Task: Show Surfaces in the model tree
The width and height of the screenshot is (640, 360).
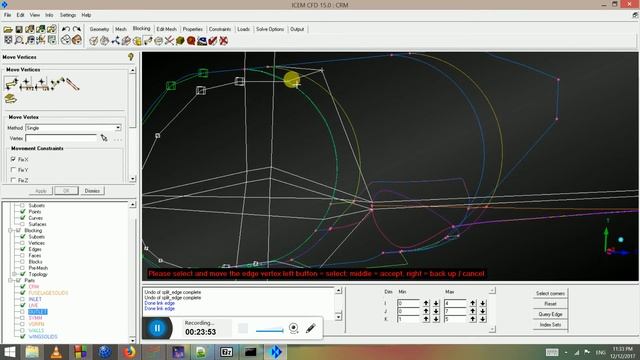Action: 23,224
